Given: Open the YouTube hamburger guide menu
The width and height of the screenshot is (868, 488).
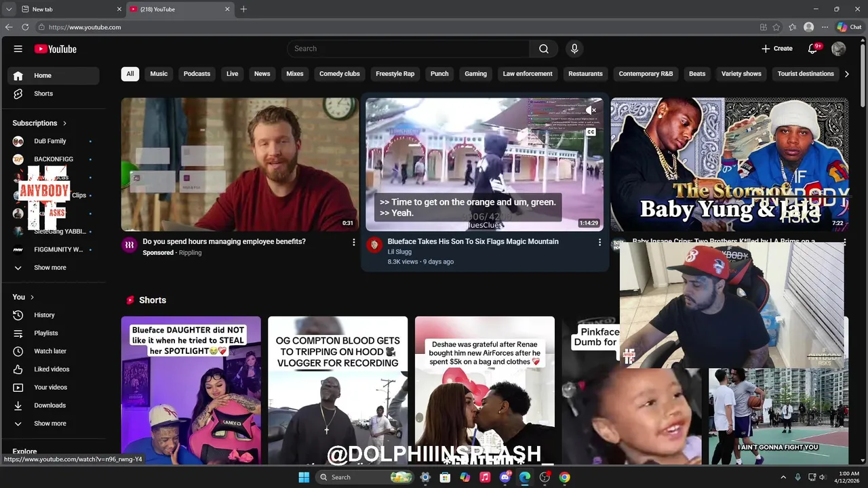Looking at the screenshot, I should point(18,49).
